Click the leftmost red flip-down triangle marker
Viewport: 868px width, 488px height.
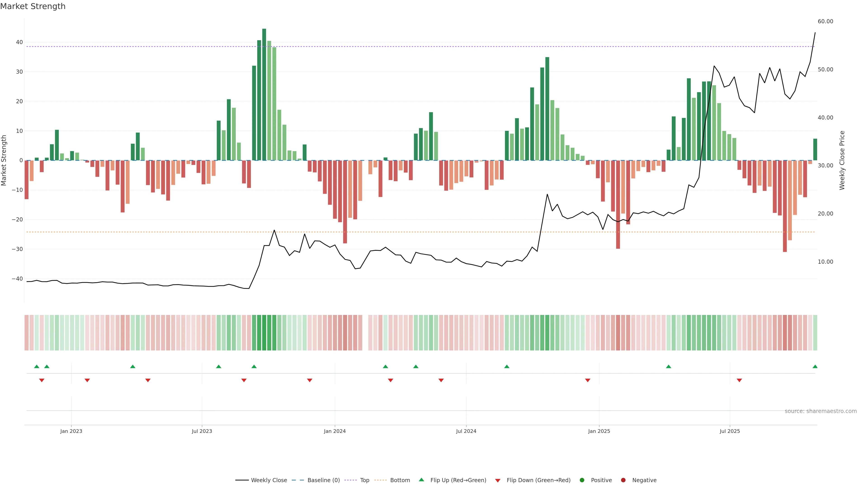42,380
